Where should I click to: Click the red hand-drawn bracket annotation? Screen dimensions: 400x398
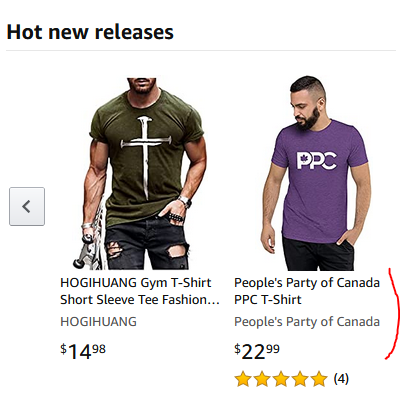click(x=393, y=313)
